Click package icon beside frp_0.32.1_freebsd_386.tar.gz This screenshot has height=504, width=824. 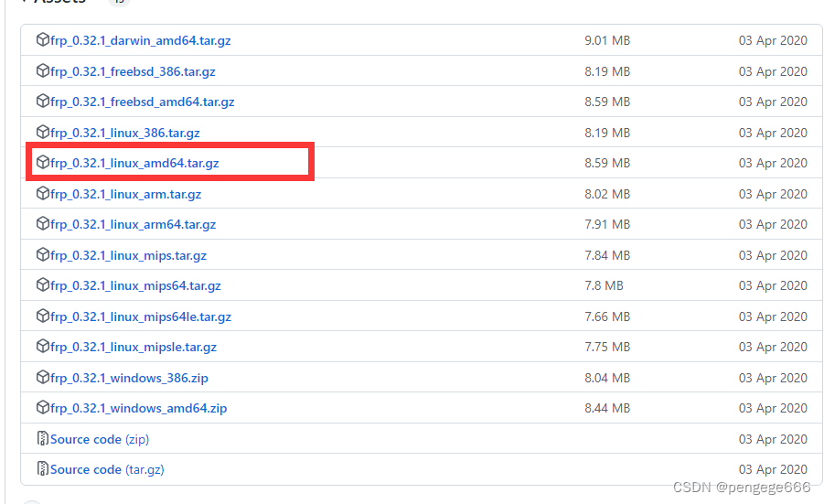pos(43,71)
